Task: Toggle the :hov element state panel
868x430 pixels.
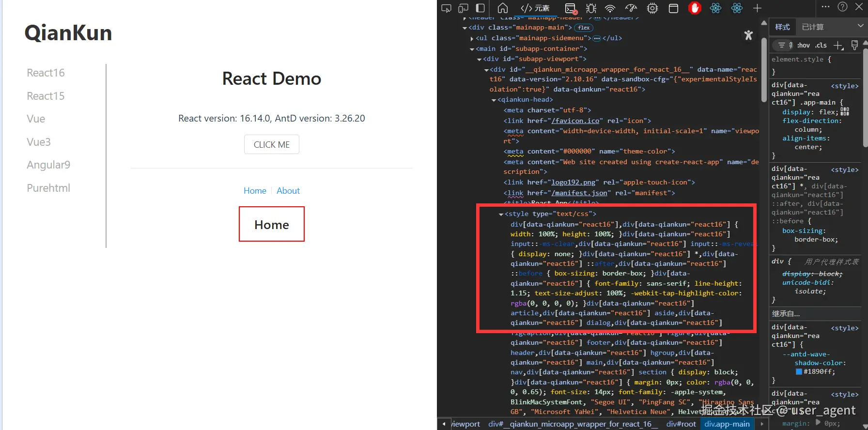Action: point(804,45)
